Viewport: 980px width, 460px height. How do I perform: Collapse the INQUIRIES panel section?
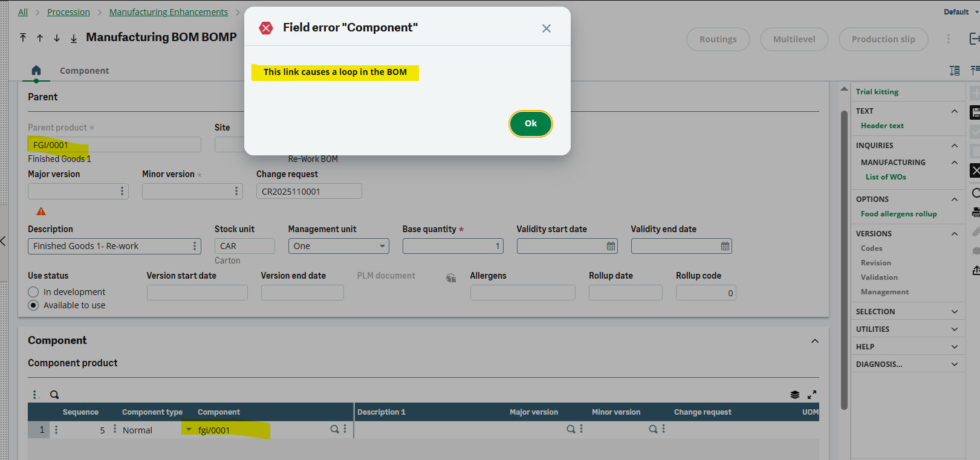pos(955,146)
